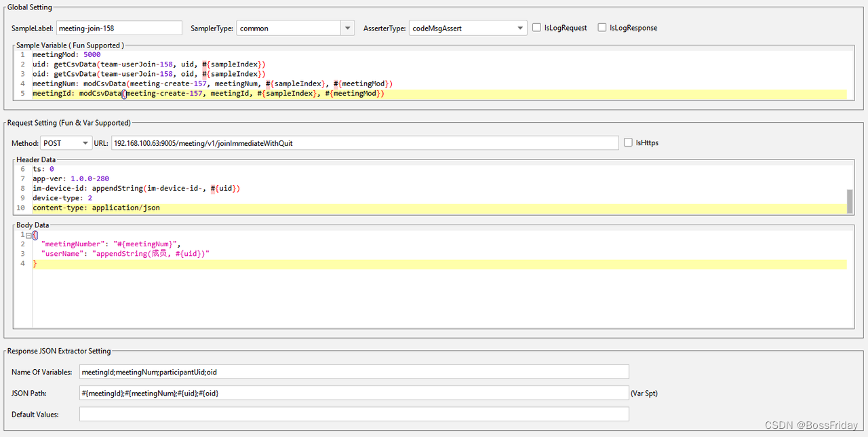
Task: Click the 'uid: getCsvData' variable line
Action: [149, 64]
